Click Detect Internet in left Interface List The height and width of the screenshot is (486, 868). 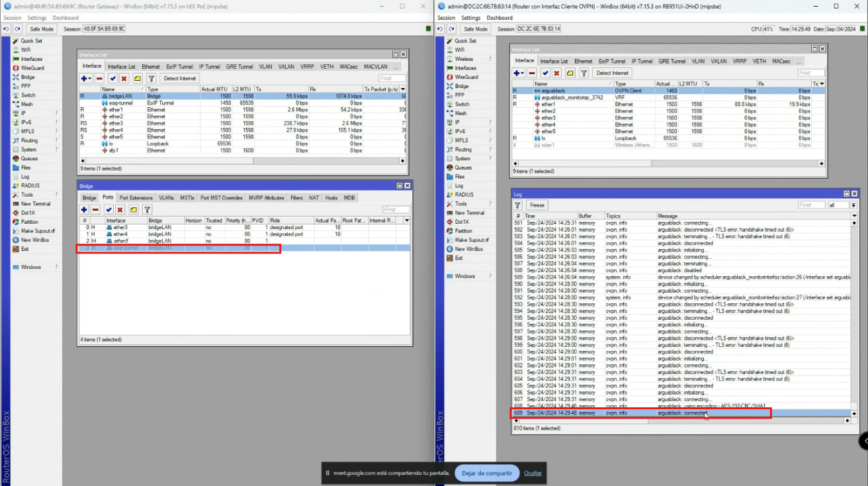click(180, 78)
